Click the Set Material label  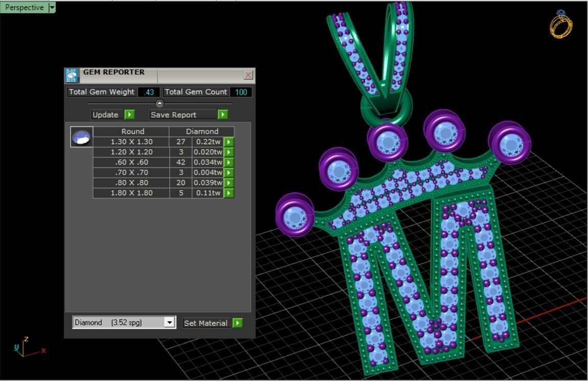click(206, 323)
